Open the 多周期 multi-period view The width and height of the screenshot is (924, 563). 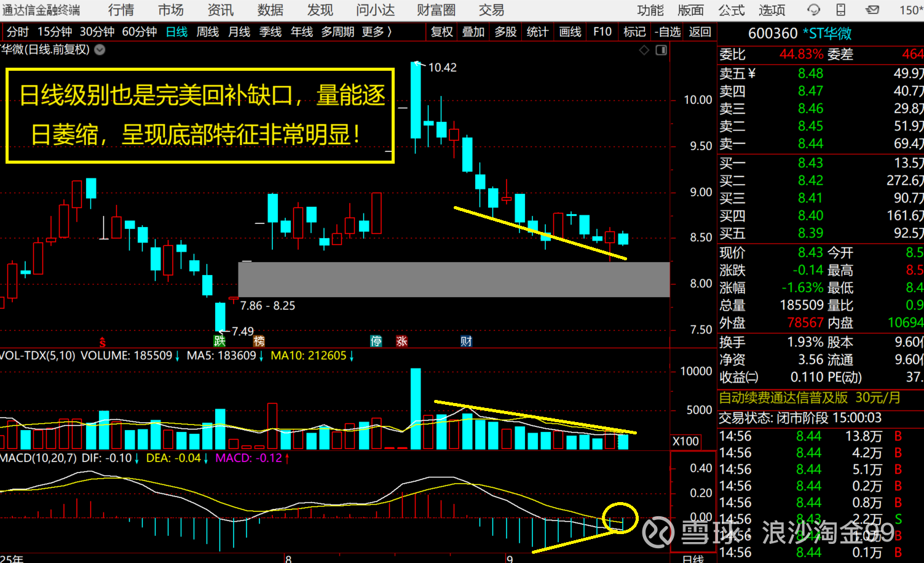coord(338,31)
